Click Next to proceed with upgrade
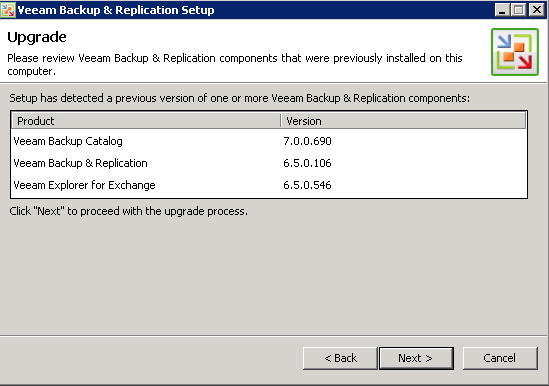Viewport: 549px width, 386px height. (x=416, y=358)
